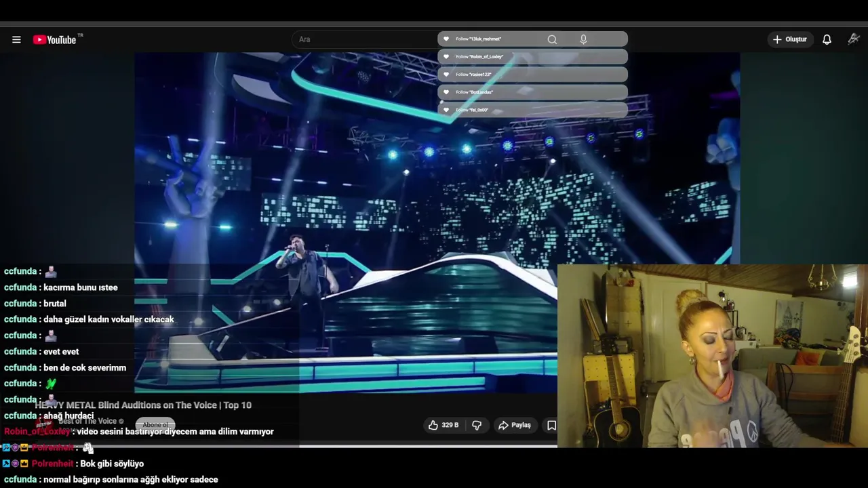Open the account avatar at the top right
The width and height of the screenshot is (868, 488).
tap(854, 39)
